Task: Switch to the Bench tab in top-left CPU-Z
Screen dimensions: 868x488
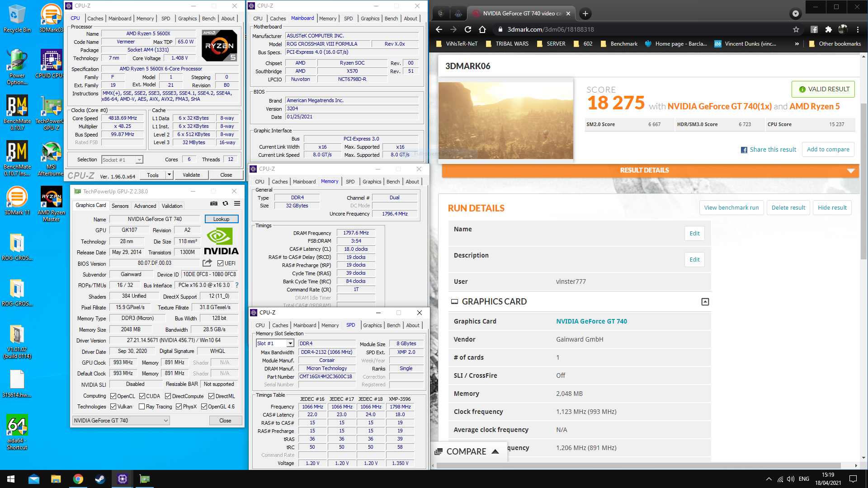Action: pyautogui.click(x=208, y=19)
